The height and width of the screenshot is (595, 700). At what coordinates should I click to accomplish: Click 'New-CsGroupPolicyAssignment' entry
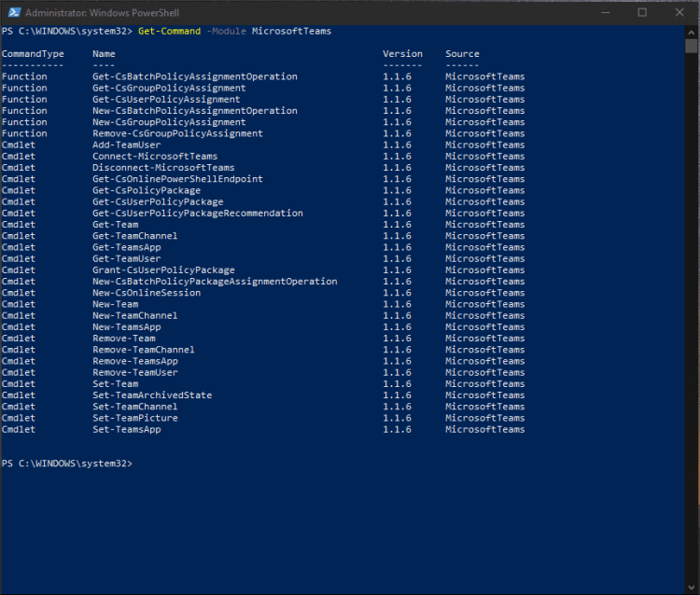pyautogui.click(x=169, y=122)
